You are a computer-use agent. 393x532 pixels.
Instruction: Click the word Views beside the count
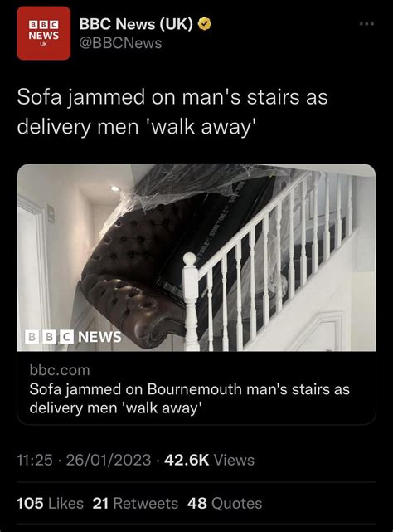coord(234,461)
